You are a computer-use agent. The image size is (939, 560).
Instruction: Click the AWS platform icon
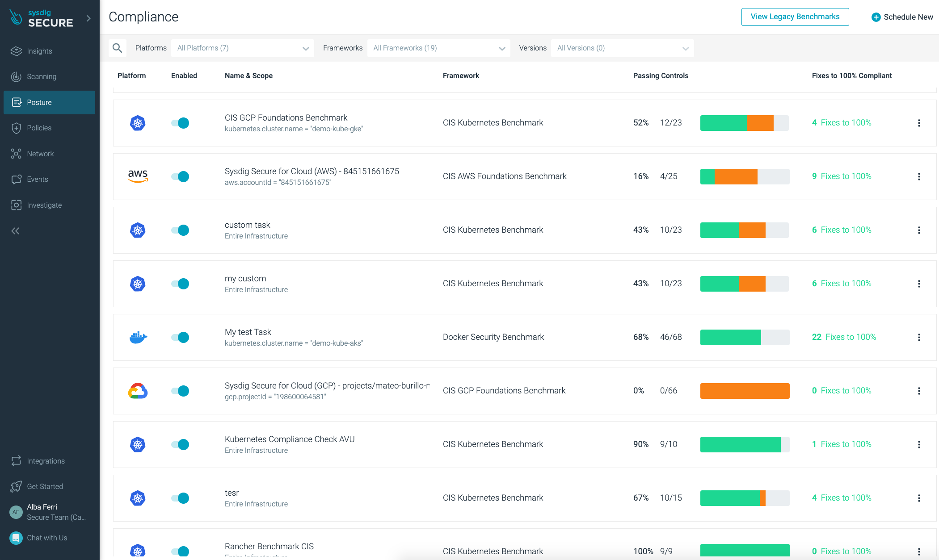pyautogui.click(x=138, y=176)
